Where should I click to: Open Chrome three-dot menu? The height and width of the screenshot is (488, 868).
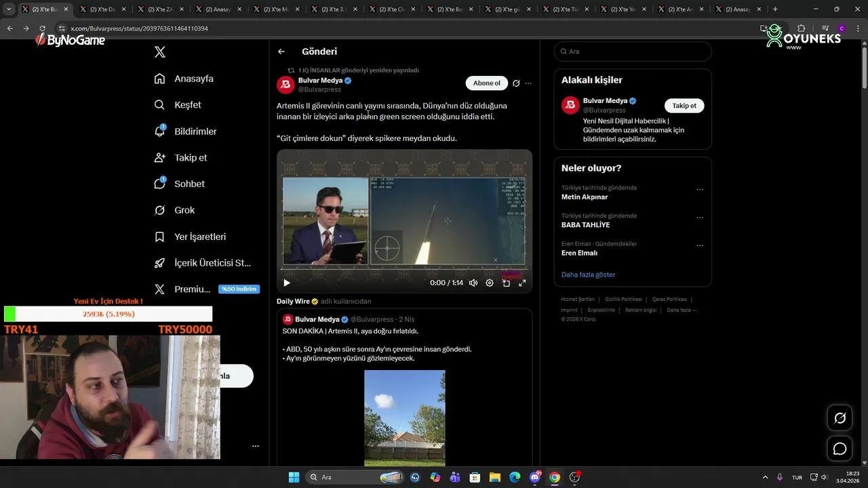(856, 28)
